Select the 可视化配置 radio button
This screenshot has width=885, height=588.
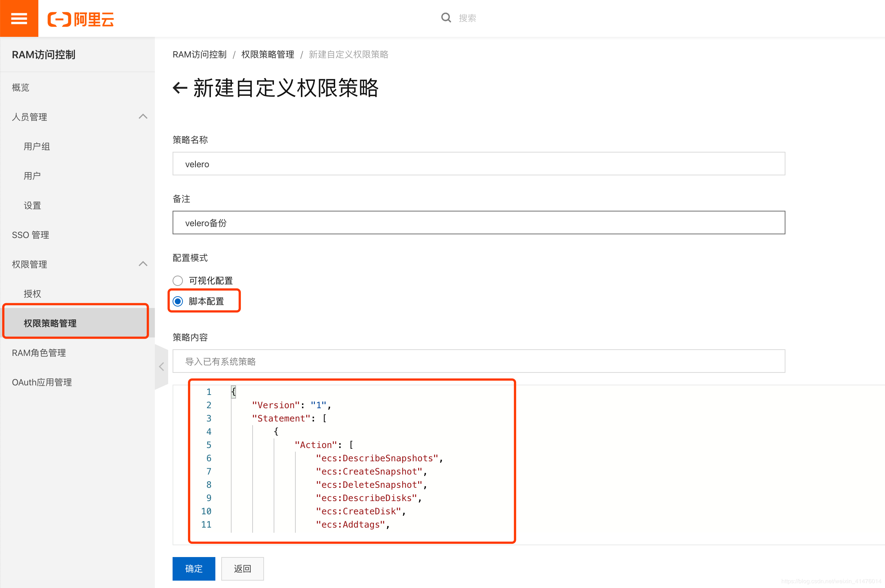[178, 280]
